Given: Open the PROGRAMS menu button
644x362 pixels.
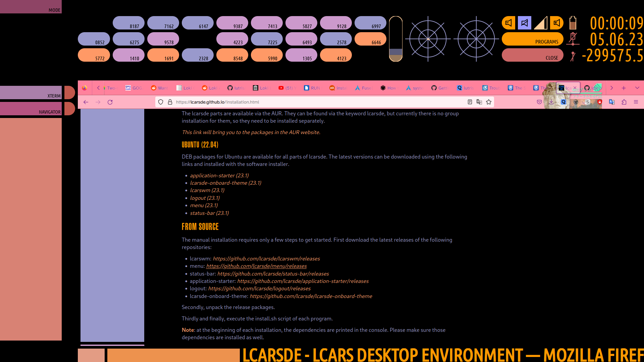Looking at the screenshot, I should (532, 39).
